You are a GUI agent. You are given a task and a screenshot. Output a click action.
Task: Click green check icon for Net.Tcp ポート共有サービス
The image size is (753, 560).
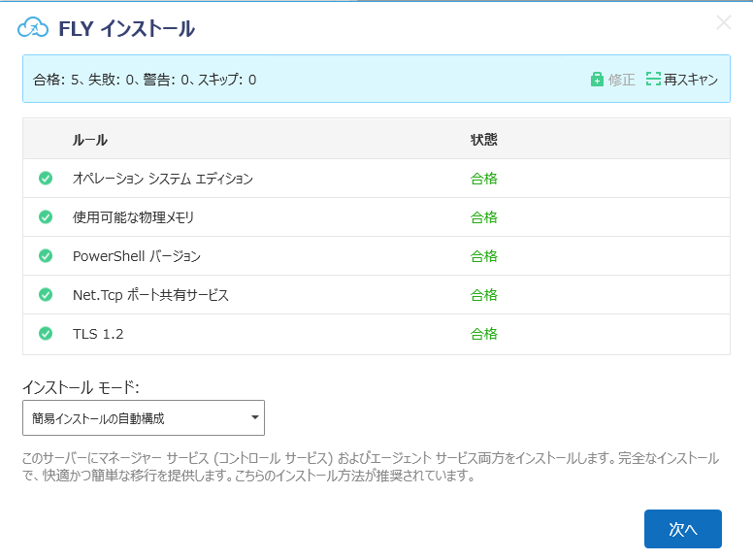(x=46, y=294)
